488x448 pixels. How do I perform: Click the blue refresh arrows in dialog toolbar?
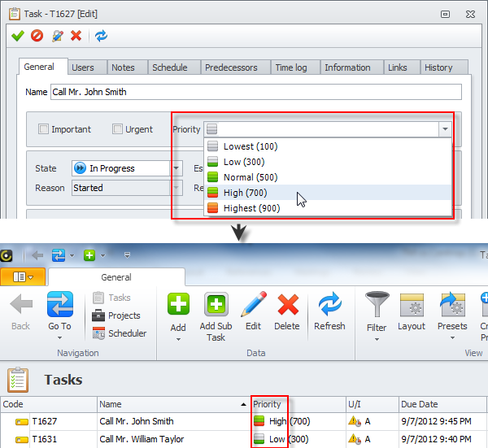point(101,36)
